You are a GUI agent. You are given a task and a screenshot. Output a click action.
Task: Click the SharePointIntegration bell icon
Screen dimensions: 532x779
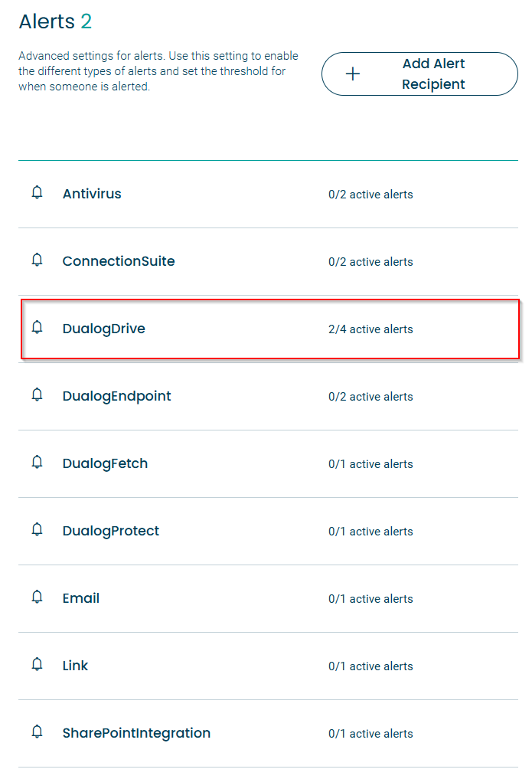pos(38,732)
